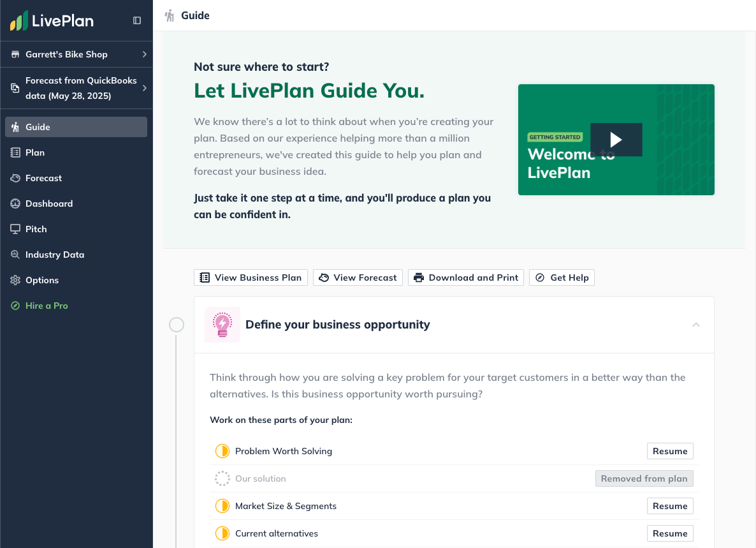Image resolution: width=756 pixels, height=548 pixels.
Task: Expand the Garrett's Bike Shop company switcher
Action: [x=76, y=54]
